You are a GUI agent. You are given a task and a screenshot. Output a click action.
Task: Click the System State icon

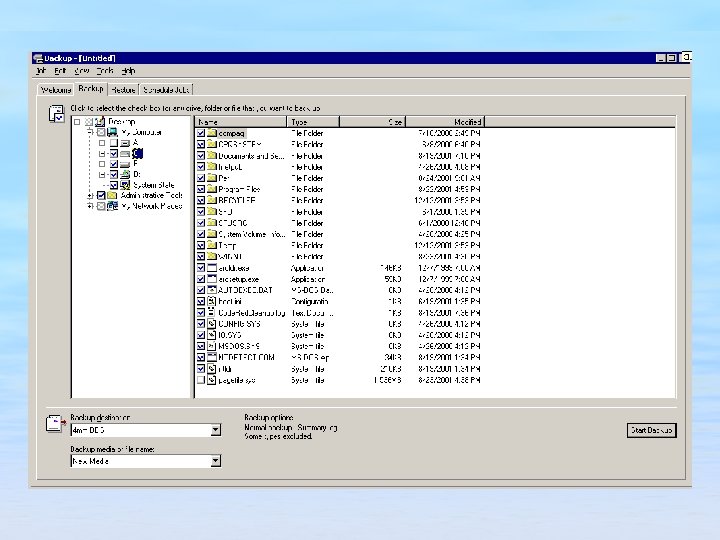[125, 185]
